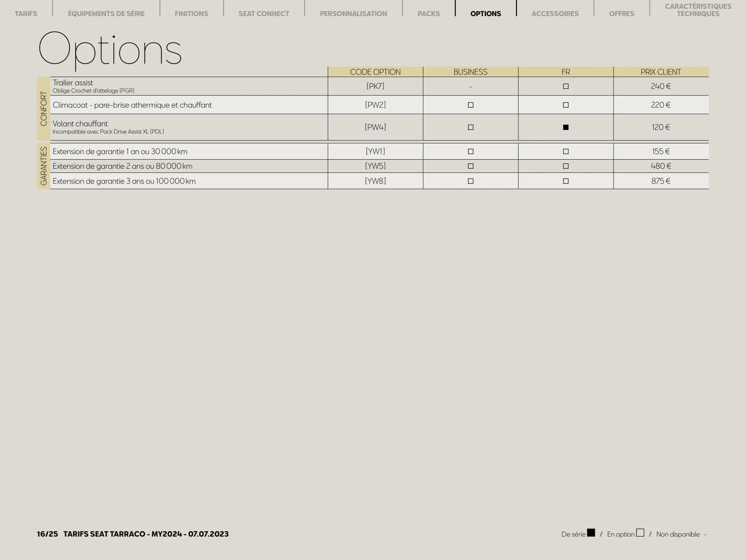Click the Volant chauffant label
Screen dimensions: 746x560
tap(80, 124)
